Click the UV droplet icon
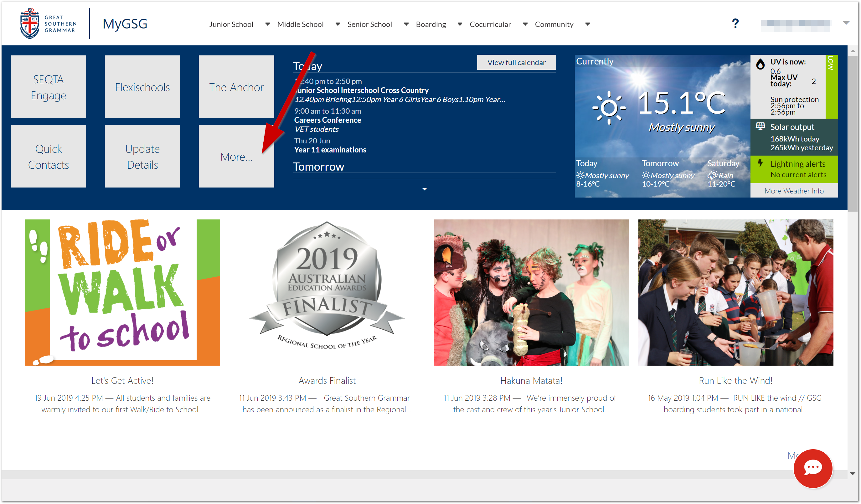This screenshot has height=504, width=861. coord(760,64)
